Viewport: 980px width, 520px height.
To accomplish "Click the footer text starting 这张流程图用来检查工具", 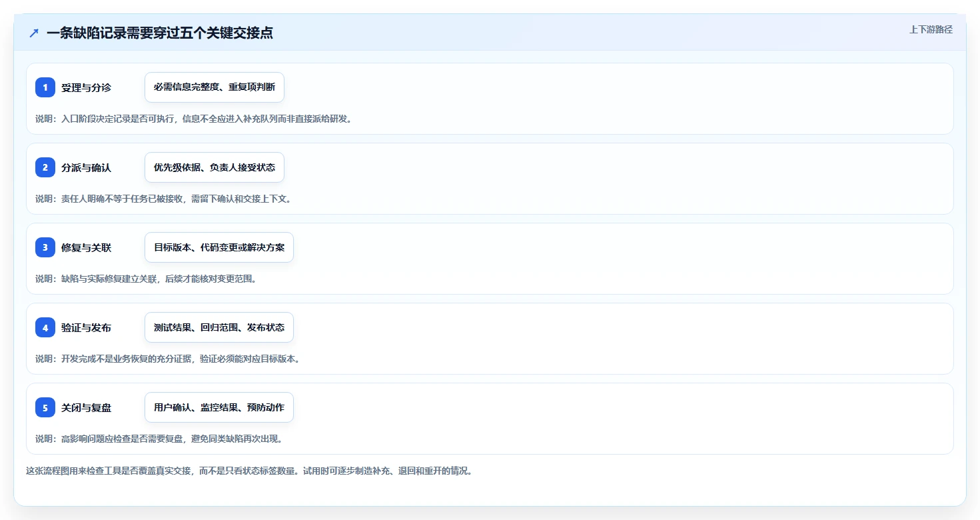I will click(x=249, y=471).
